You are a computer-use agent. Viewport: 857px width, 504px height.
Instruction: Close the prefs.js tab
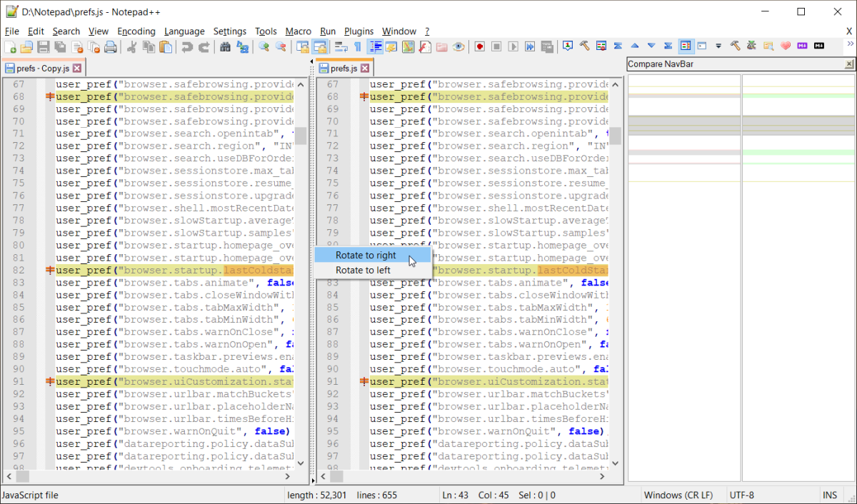click(x=364, y=69)
